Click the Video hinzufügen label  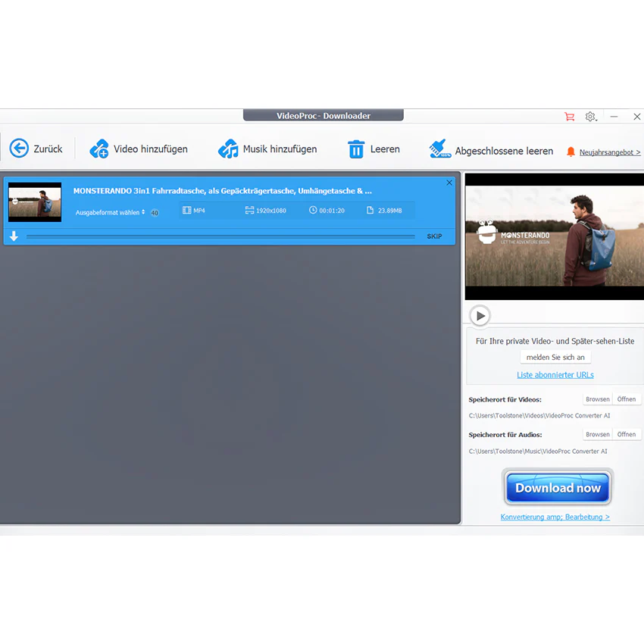pyautogui.click(x=150, y=149)
